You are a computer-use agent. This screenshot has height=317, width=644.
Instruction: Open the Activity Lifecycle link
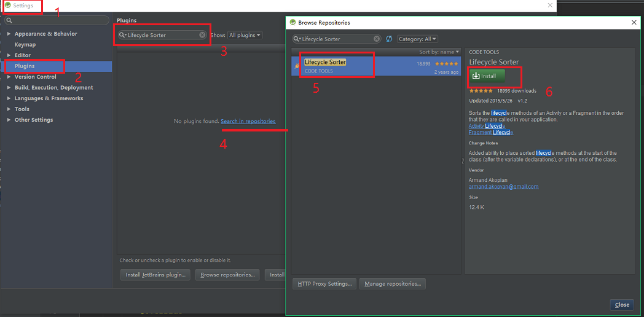tap(487, 126)
